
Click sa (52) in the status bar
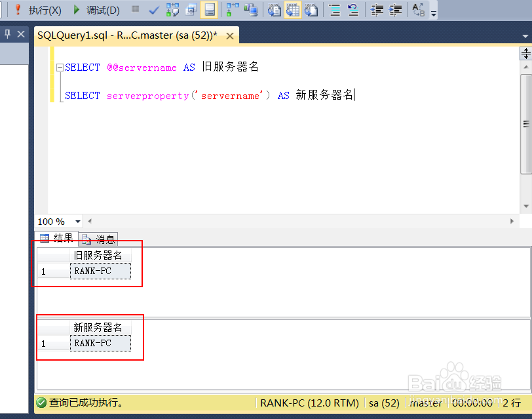384,403
